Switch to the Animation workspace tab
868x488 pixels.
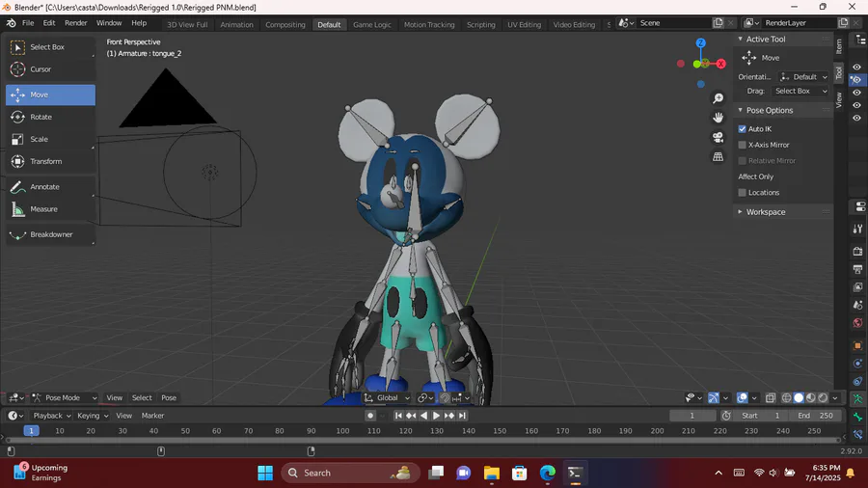(236, 24)
